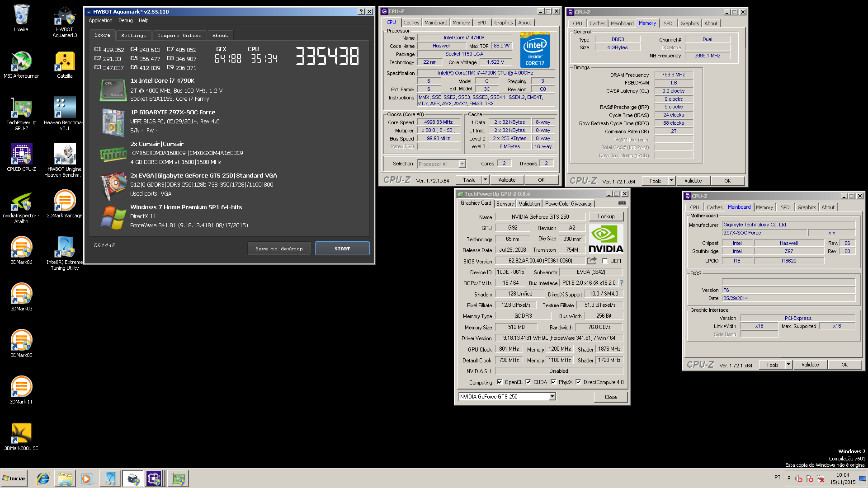Open Intel Extreme Tuning Utility icon
This screenshot has height=488, width=868.
pos(65,253)
